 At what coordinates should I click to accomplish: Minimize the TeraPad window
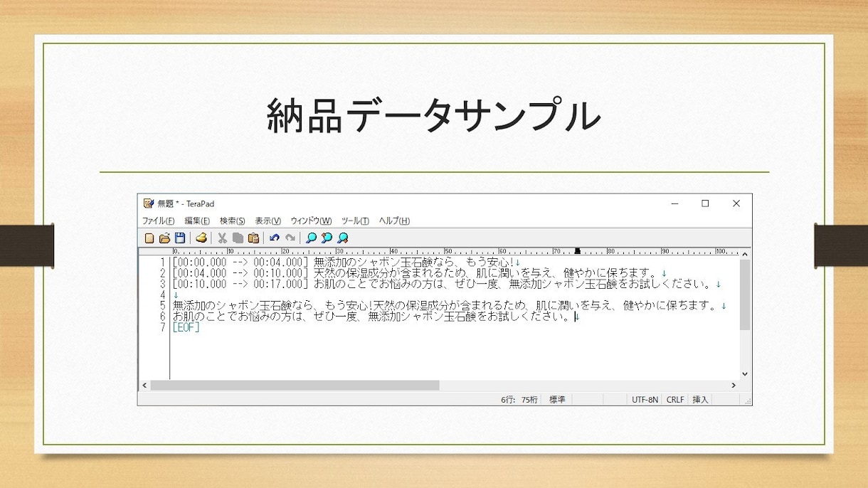click(674, 203)
